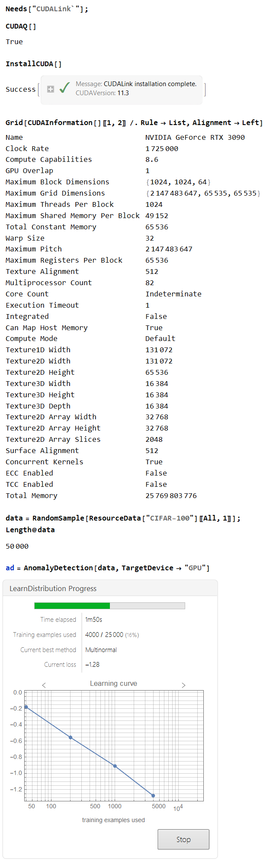Click the AnomalyDetection input line
273x868 pixels.
(108, 568)
